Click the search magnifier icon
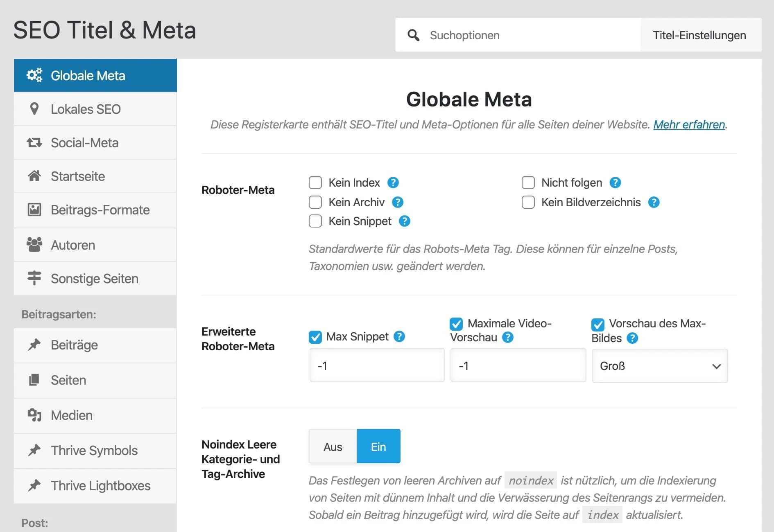 pos(414,35)
